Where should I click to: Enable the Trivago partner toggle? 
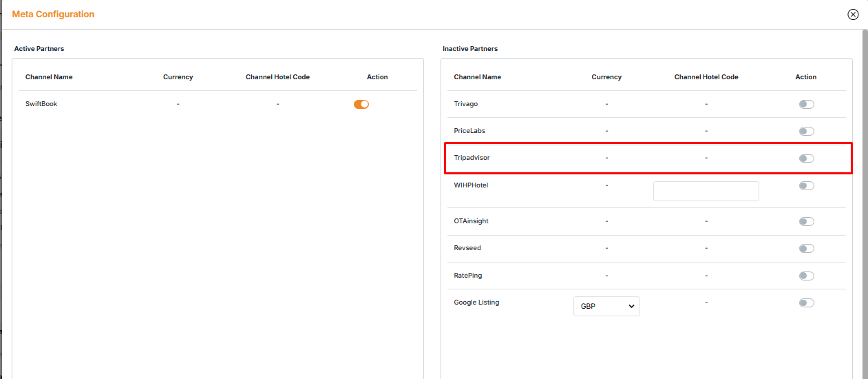(x=806, y=104)
